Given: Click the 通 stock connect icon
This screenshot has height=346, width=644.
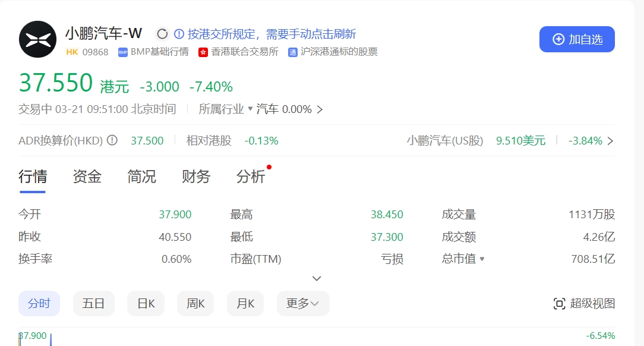Looking at the screenshot, I should (292, 52).
